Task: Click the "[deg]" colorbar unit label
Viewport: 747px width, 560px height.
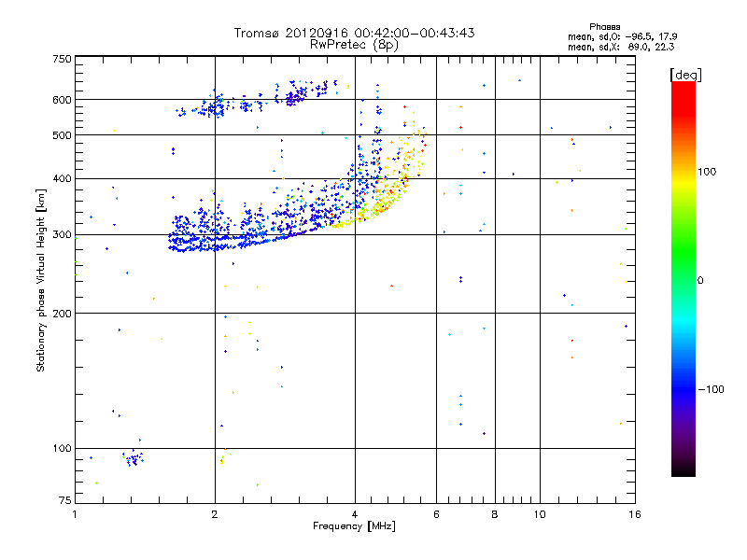Action: click(685, 75)
